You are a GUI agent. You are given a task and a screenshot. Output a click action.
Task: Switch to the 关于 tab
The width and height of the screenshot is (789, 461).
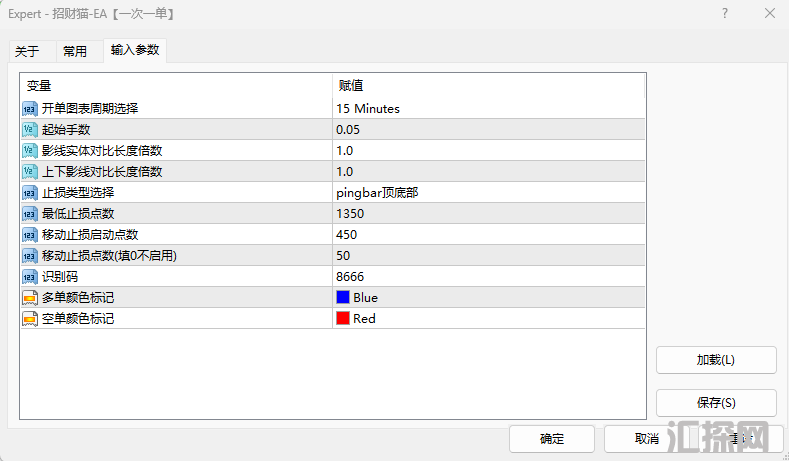(x=27, y=51)
